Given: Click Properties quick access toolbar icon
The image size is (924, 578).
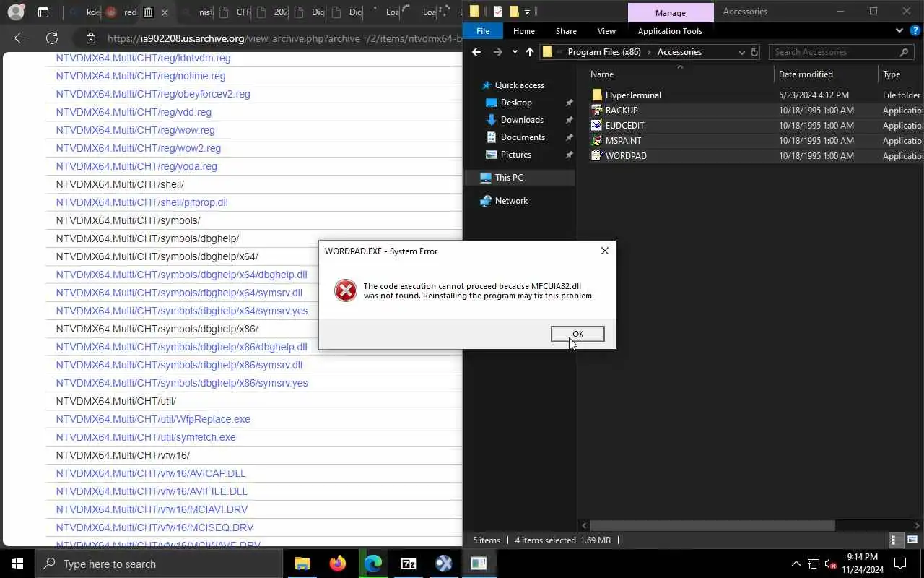Looking at the screenshot, I should pos(498,12).
